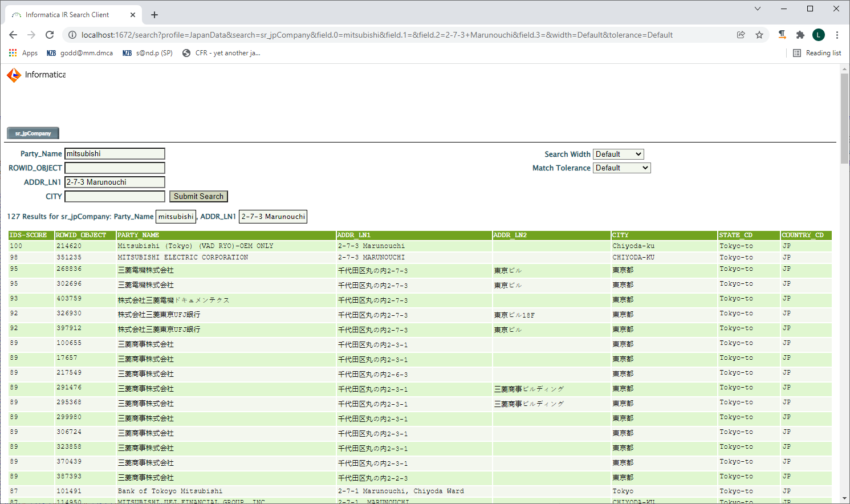Open the tab search chevron
Viewport: 850px width, 504px height.
pos(757,9)
